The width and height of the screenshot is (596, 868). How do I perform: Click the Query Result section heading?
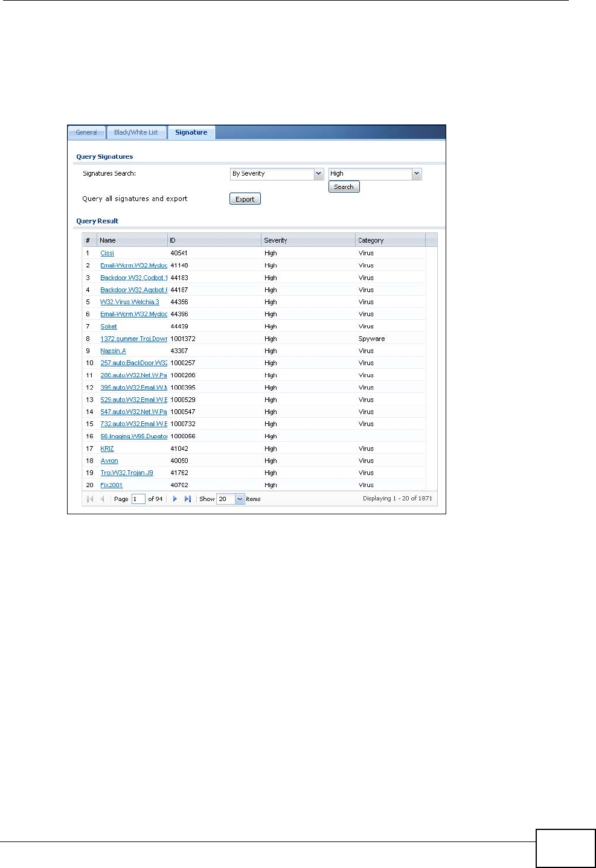(x=97, y=221)
